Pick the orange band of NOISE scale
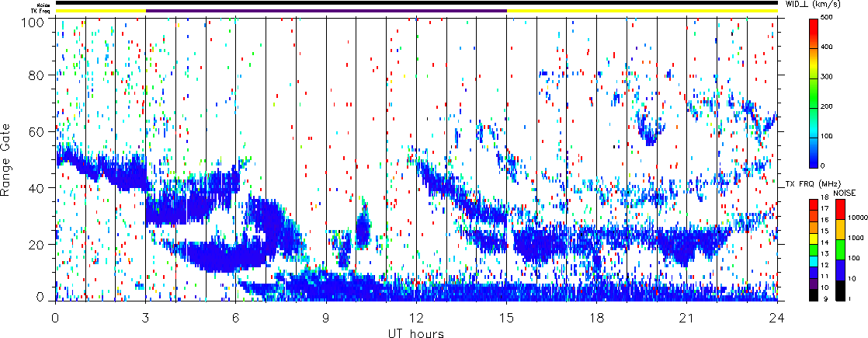This screenshot has height=338, width=868. [840, 229]
